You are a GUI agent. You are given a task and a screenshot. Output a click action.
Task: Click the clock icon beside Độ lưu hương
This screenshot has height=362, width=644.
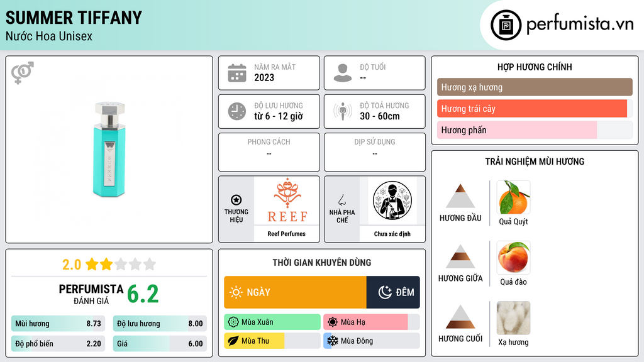pos(237,111)
